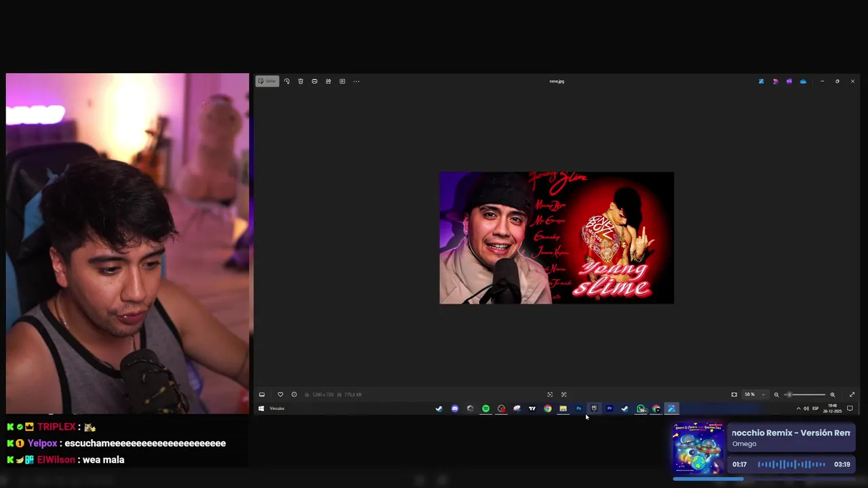
Task: Open File Explorer from the taskbar
Action: [x=563, y=409]
